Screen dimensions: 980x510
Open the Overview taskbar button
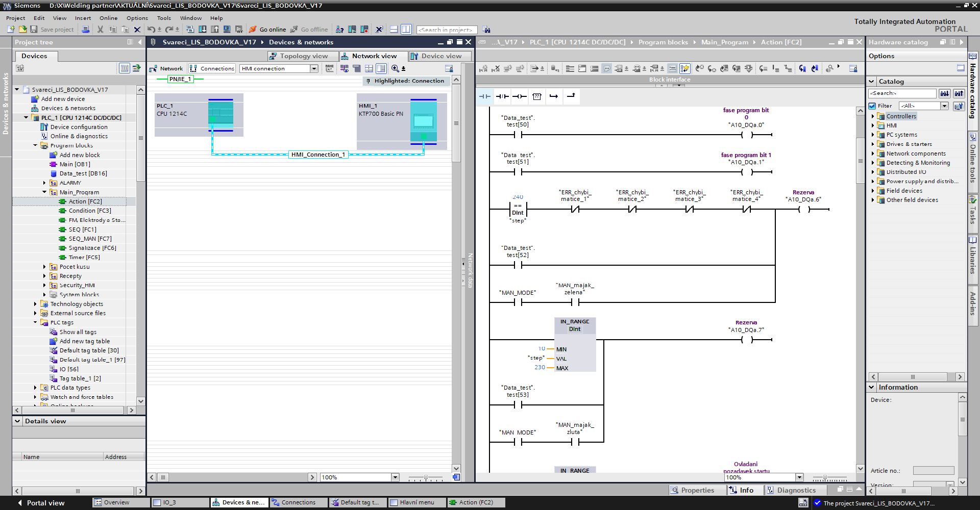pos(120,502)
